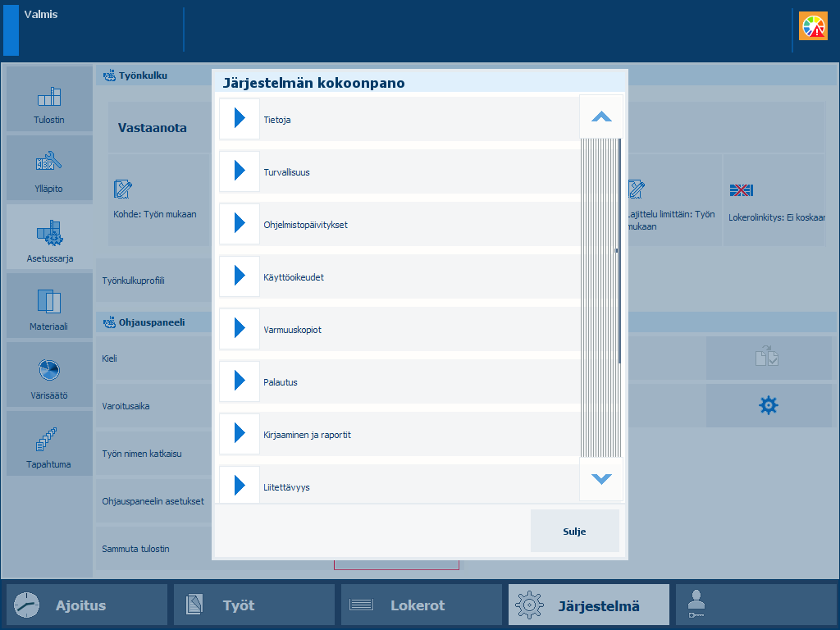The height and width of the screenshot is (630, 840).
Task: Expand the Käyttöoikeudet entry
Action: (240, 276)
